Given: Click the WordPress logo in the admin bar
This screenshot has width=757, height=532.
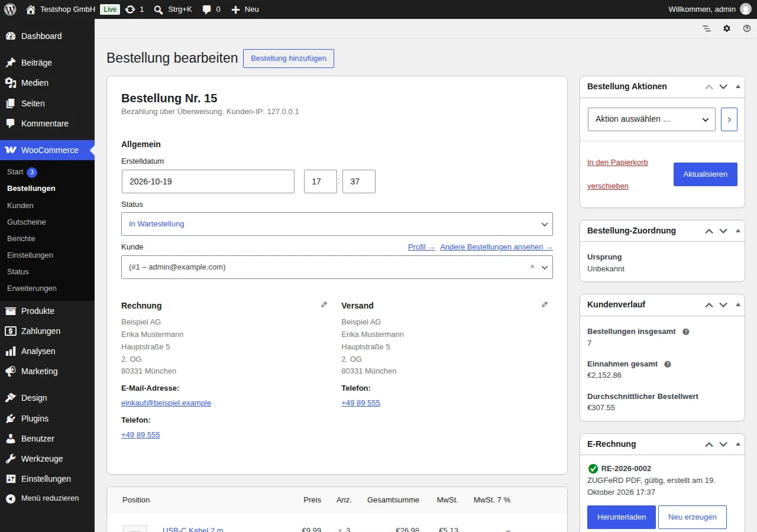Looking at the screenshot, I should coord(10,9).
